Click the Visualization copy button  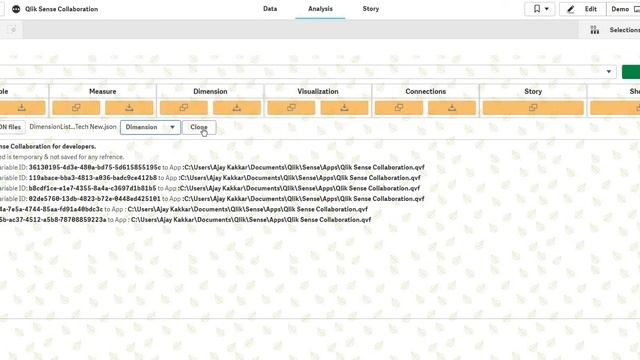[291, 108]
